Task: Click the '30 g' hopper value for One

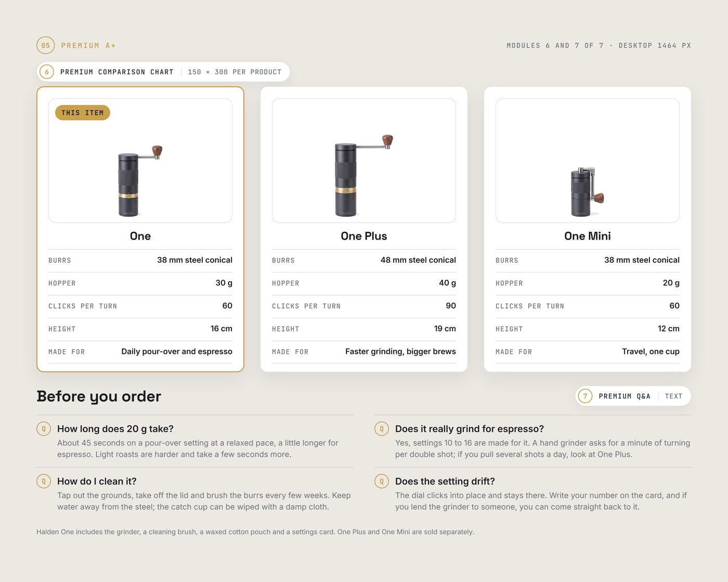Action: point(224,283)
